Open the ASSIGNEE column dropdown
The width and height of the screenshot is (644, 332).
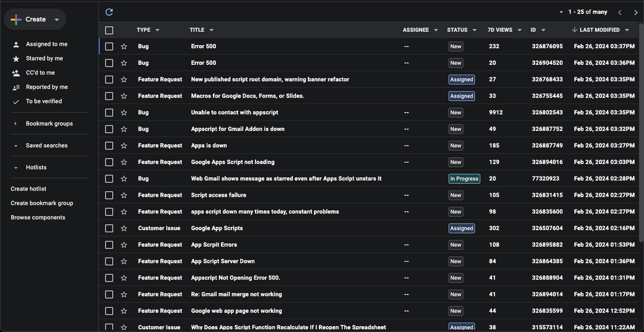(436, 30)
